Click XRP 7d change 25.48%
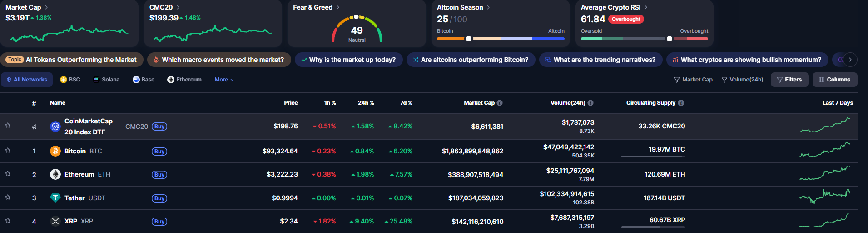Screen dimensions: 868x233 [x=398, y=221]
